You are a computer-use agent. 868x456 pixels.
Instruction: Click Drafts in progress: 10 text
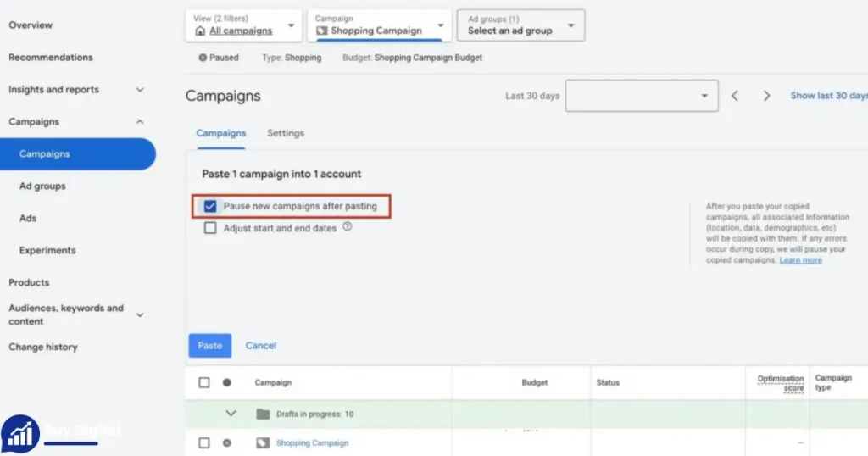click(x=314, y=414)
